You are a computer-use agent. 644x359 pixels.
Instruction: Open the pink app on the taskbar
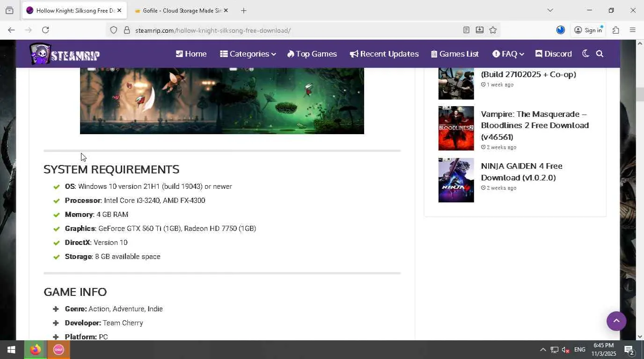click(59, 350)
